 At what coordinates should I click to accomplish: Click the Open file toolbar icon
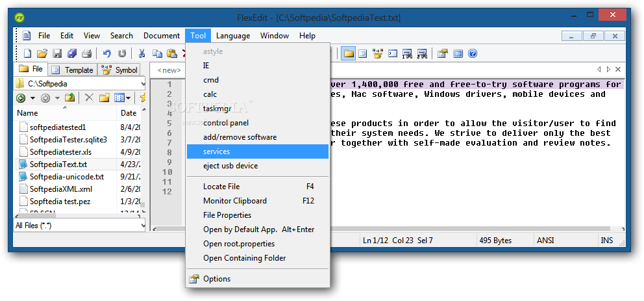pos(42,53)
